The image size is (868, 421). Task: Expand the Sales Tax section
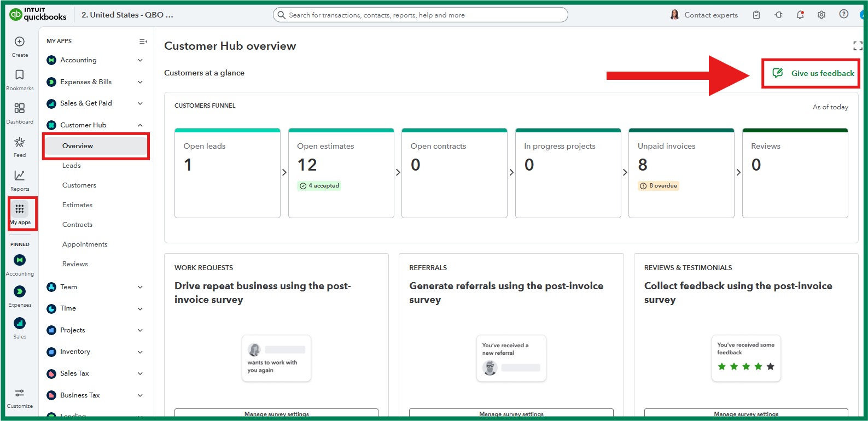96,373
